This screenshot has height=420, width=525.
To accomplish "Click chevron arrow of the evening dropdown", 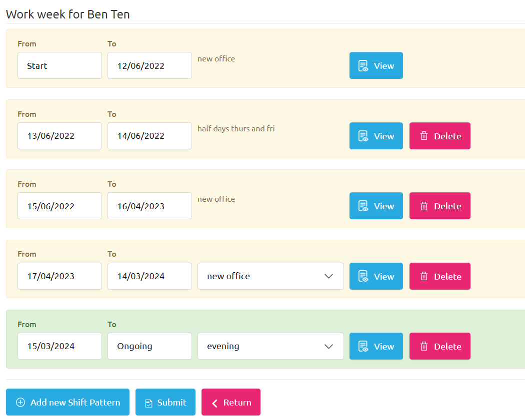I will coord(328,347).
